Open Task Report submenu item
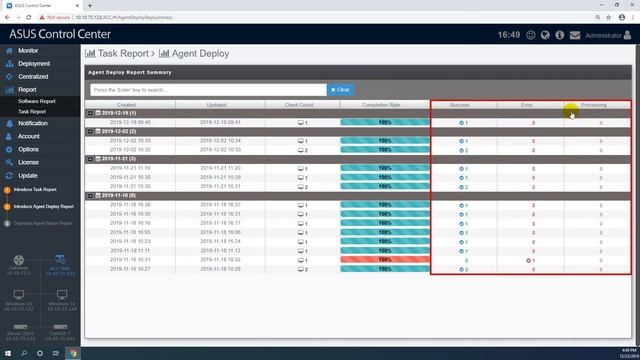Screen dimensions: 640x360 (32, 111)
